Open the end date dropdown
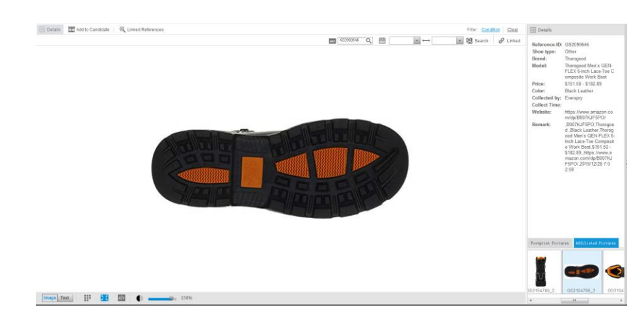Viewport: 644px width, 321px height. pos(460,41)
